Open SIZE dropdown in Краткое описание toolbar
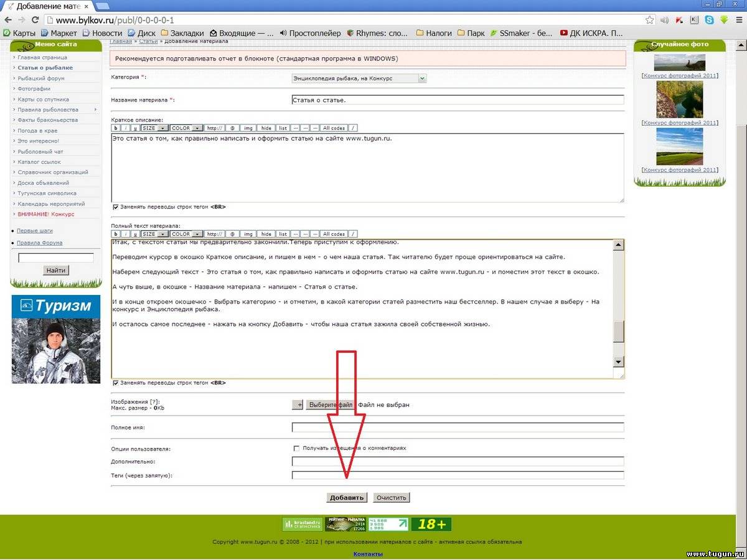 (154, 129)
